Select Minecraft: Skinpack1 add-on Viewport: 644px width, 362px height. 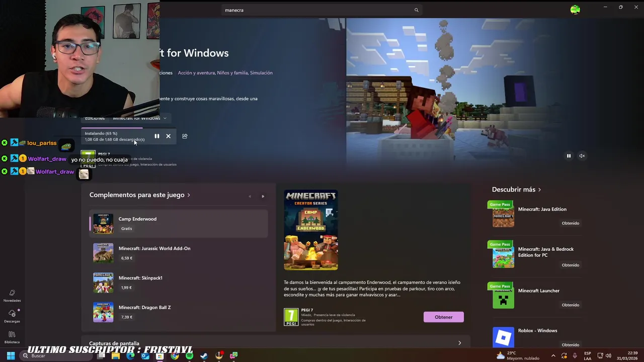(x=179, y=283)
